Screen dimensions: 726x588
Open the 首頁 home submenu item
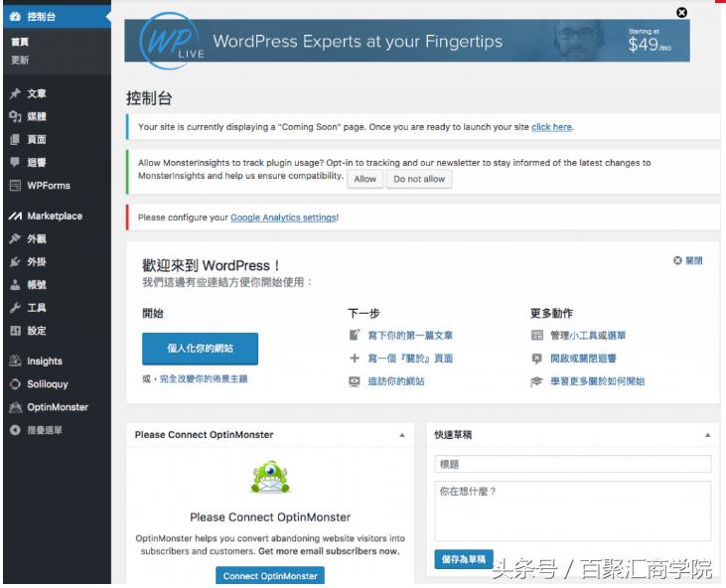[20, 42]
